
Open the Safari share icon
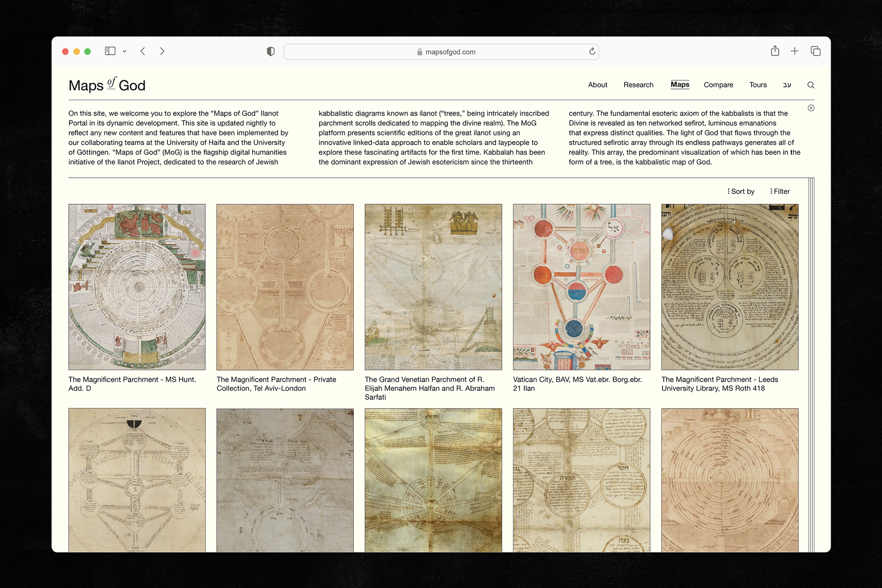pos(775,51)
